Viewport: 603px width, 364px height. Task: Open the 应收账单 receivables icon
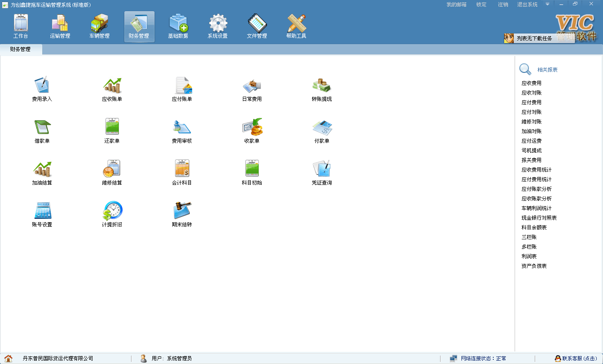[x=112, y=85]
